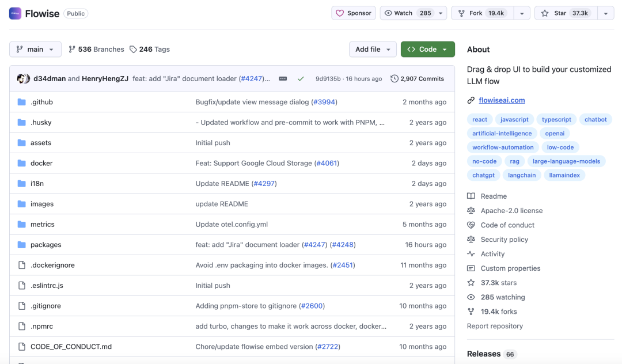Click the green checkmark commit status icon
Viewport: 622px width, 364px height.
click(x=301, y=78)
